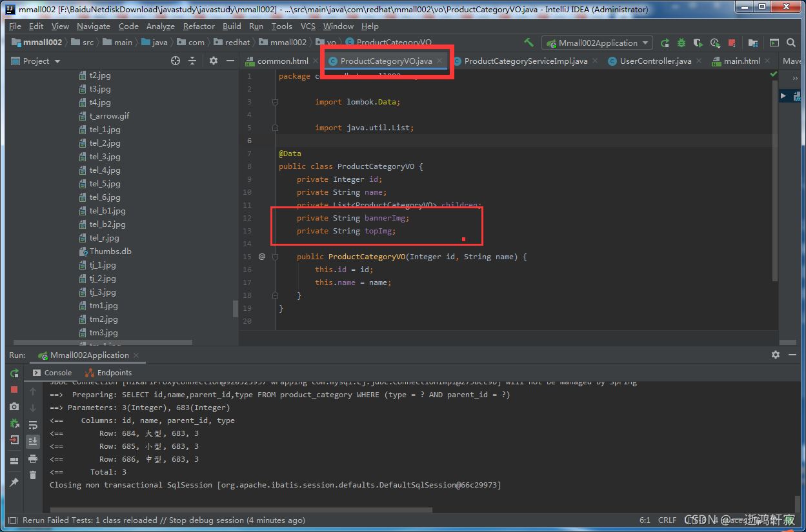
Task: Open the File menu
Action: point(15,26)
